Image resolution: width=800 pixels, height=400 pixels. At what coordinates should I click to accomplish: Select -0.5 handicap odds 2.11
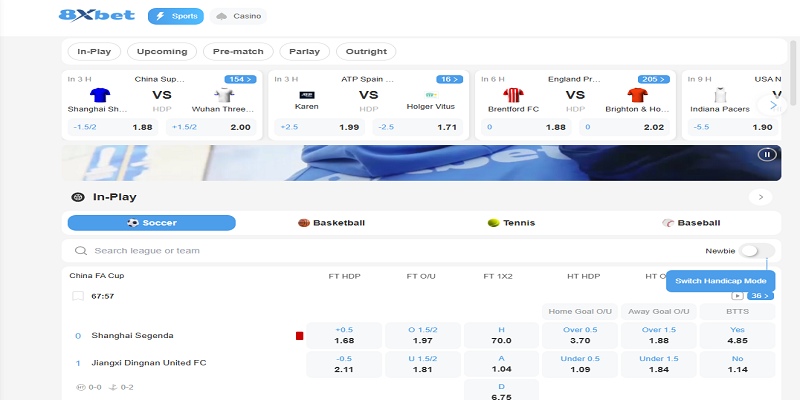point(344,364)
